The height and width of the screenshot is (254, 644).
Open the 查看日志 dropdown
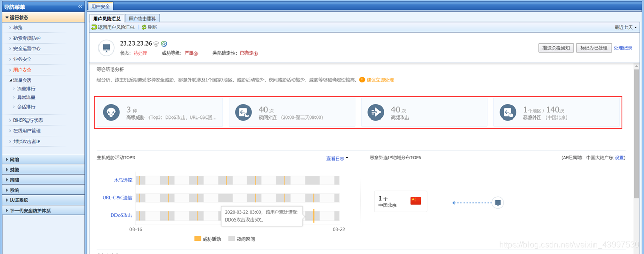[337, 158]
